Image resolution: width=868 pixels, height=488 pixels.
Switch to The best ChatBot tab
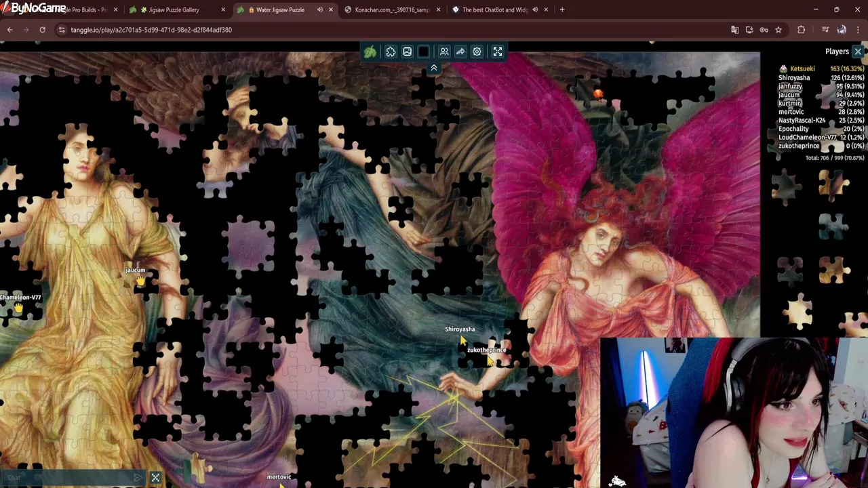point(494,9)
